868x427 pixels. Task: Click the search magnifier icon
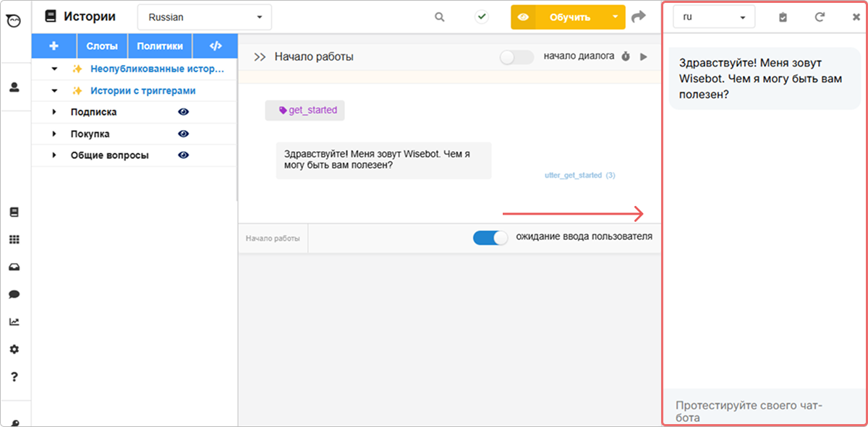pos(439,17)
